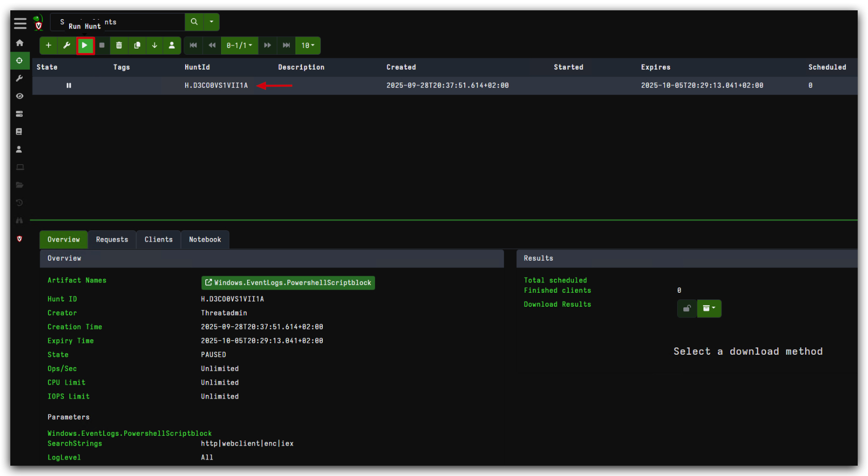Screen dimensions: 868x476
Task: Select hunt row H.D3CO0VS1VII1A in table
Action: pyautogui.click(x=445, y=86)
